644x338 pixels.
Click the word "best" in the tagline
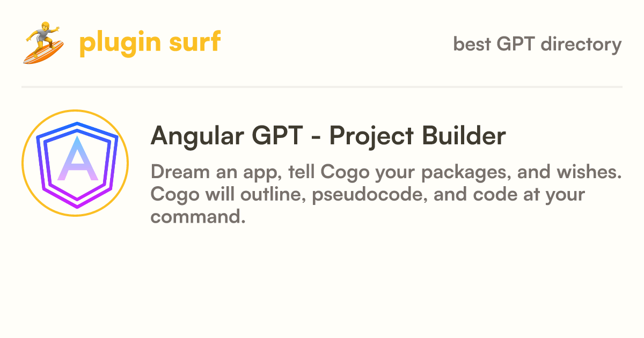point(472,44)
